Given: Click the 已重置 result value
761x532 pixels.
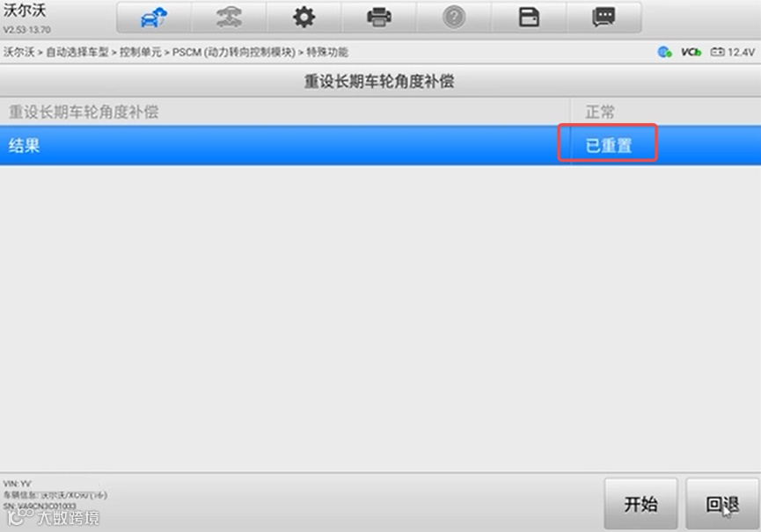Looking at the screenshot, I should pyautogui.click(x=608, y=145).
